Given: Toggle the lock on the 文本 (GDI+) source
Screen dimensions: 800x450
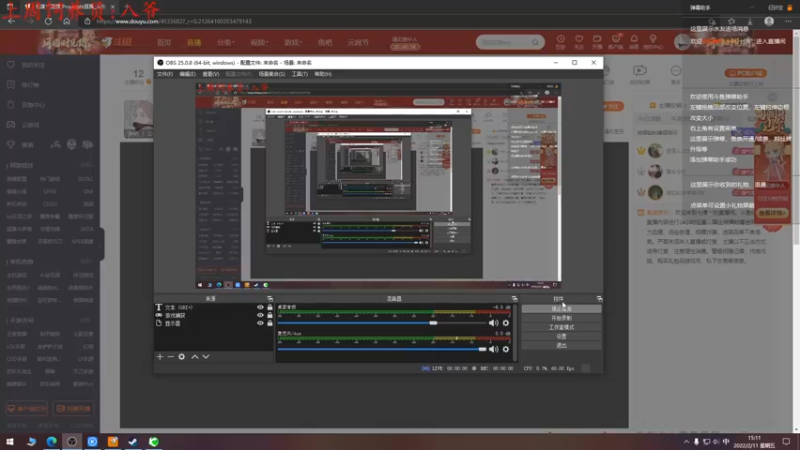Looking at the screenshot, I should 270,307.
